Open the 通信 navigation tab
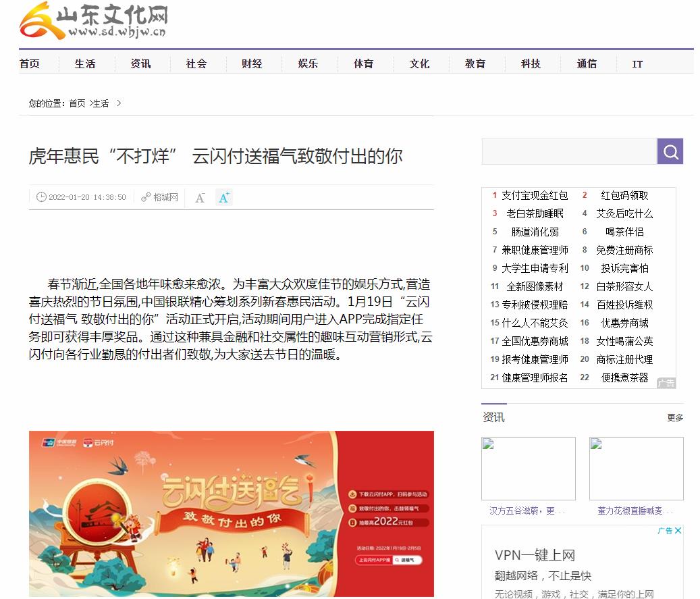 [587, 64]
